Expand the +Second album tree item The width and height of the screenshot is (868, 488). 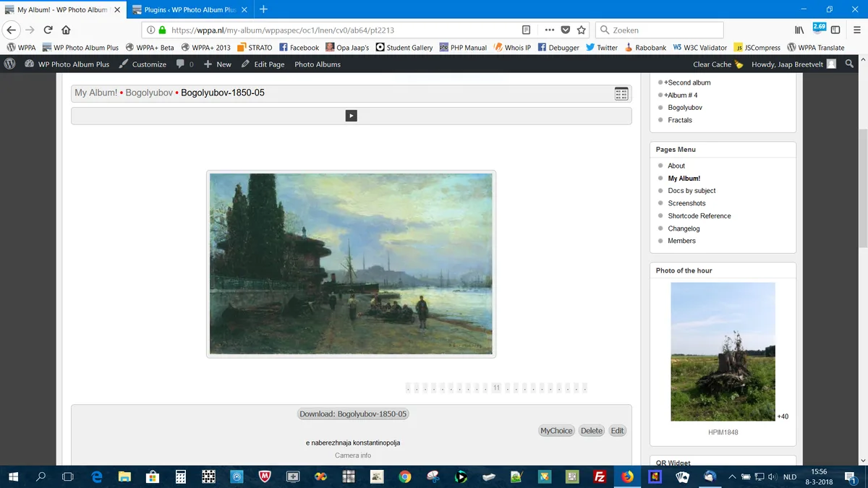(687, 82)
